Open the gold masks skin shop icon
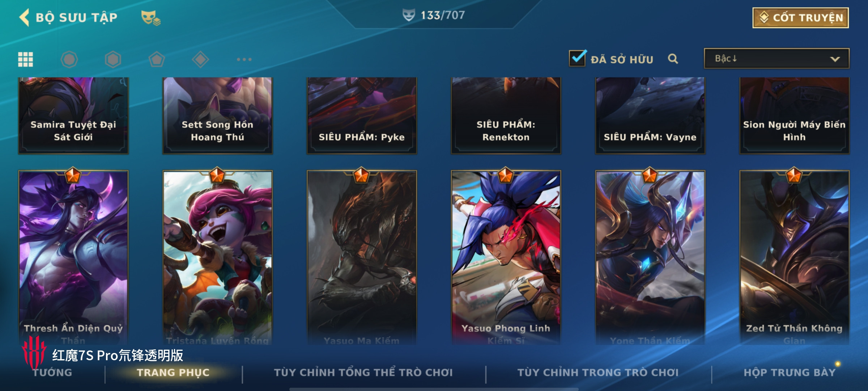The height and width of the screenshot is (391, 868). (150, 17)
